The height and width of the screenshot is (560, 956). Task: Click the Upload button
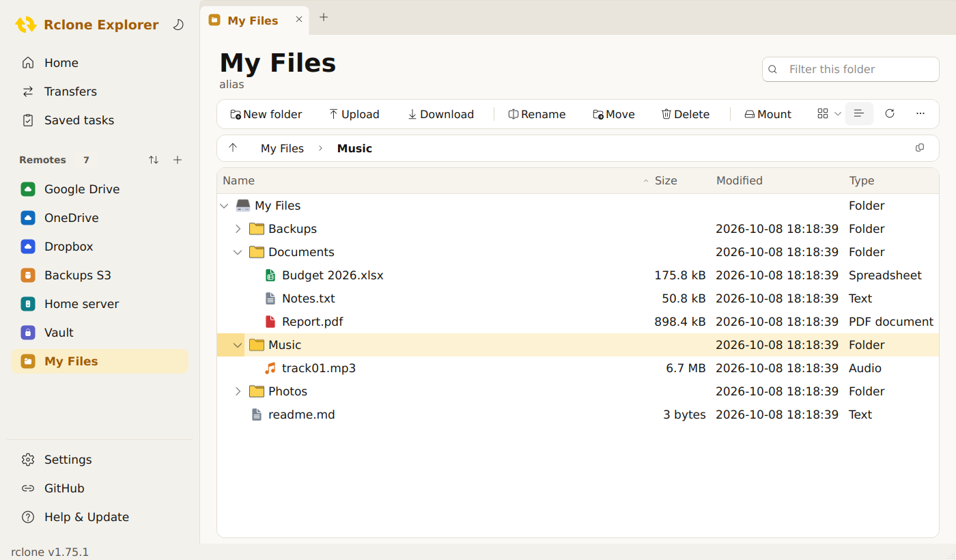coord(354,114)
